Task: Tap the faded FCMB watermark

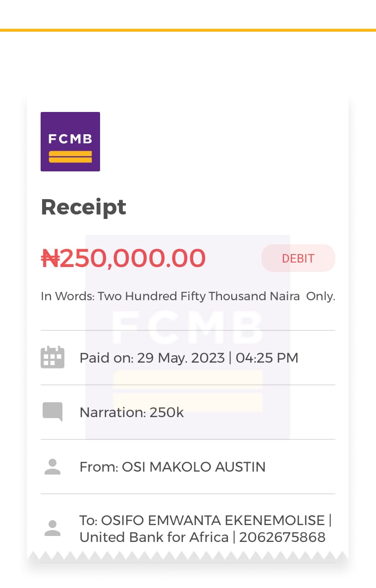Action: click(x=187, y=327)
